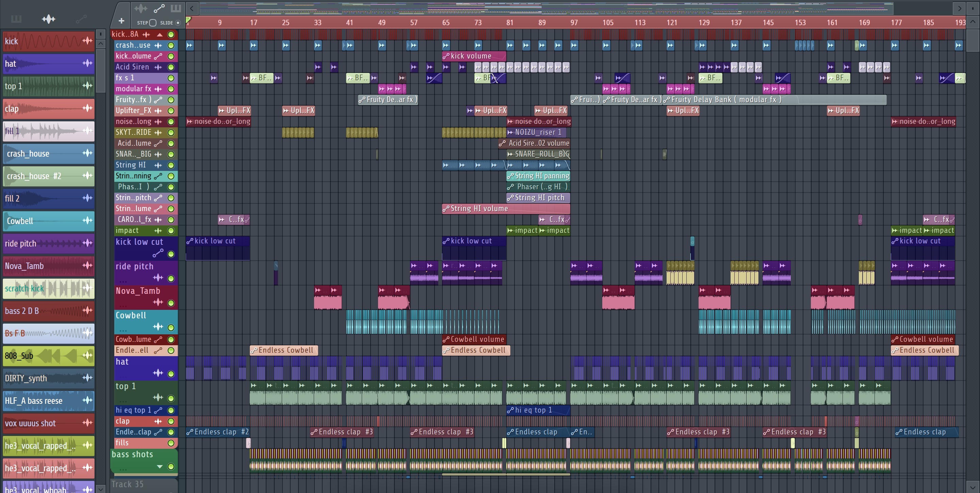This screenshot has width=980, height=493.
Task: Click the automation icon on hi eq top 1 track
Action: [158, 410]
